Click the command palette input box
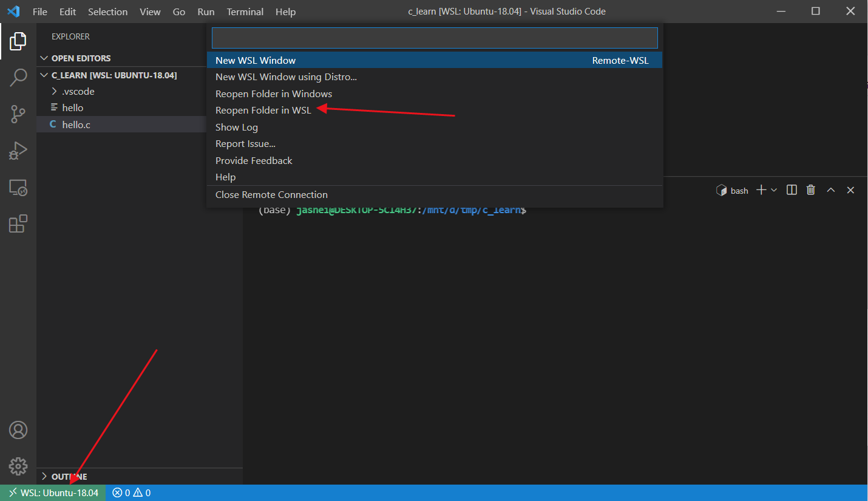This screenshot has height=501, width=868. [435, 38]
